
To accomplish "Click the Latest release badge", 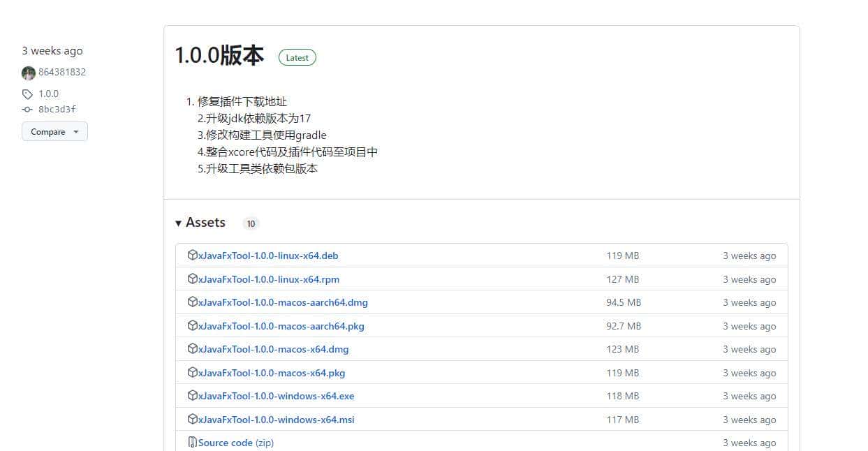I will pyautogui.click(x=297, y=57).
